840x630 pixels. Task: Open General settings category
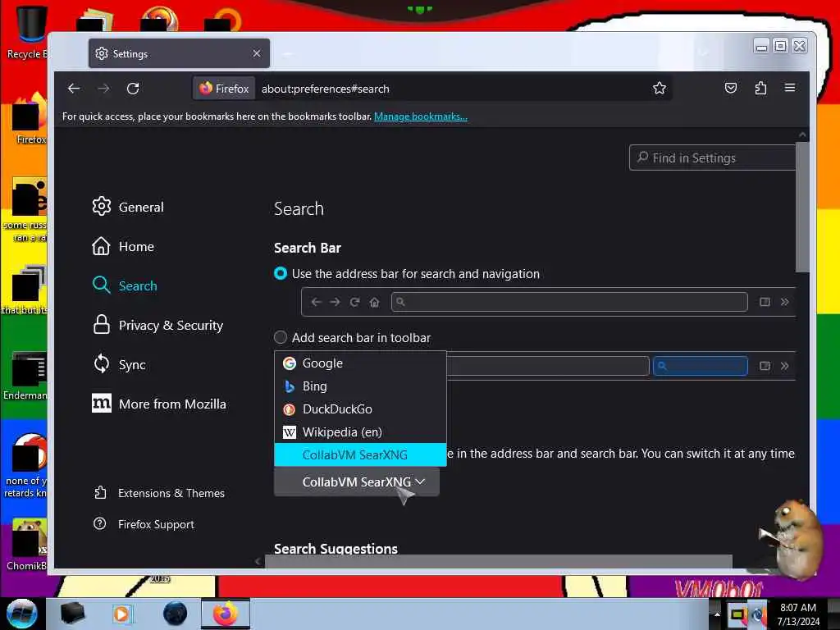pyautogui.click(x=128, y=207)
